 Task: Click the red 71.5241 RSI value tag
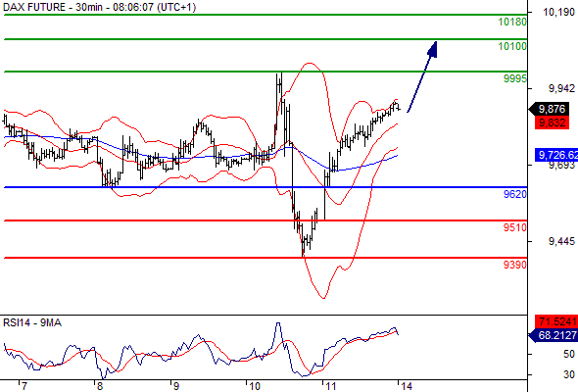tap(556, 321)
